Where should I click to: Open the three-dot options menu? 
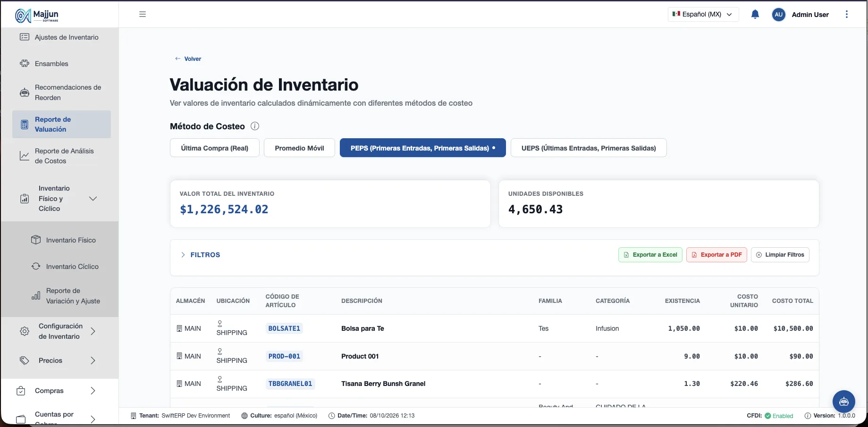(x=847, y=14)
